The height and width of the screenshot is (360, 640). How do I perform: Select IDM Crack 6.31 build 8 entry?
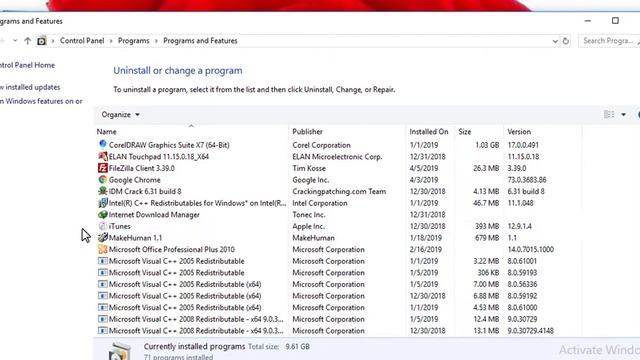(145, 191)
